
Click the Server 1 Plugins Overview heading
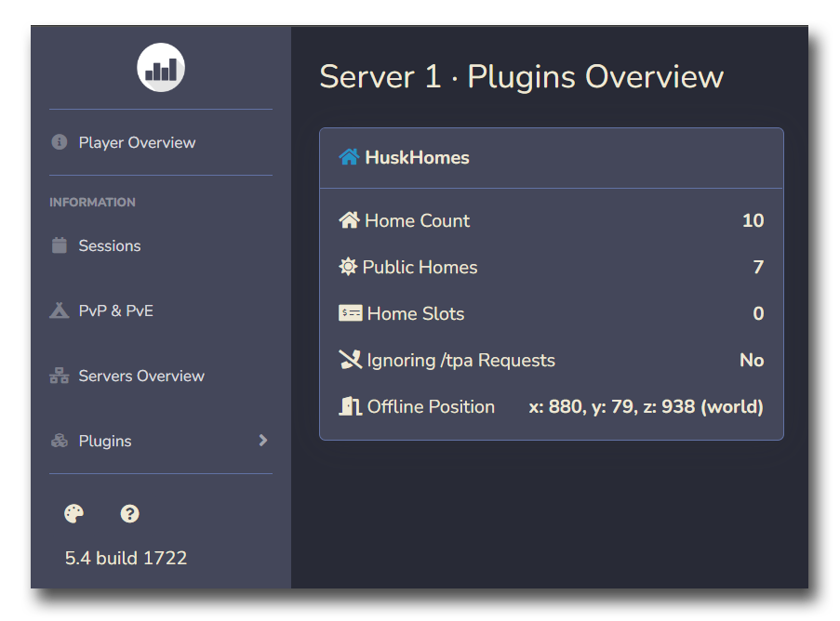521,76
